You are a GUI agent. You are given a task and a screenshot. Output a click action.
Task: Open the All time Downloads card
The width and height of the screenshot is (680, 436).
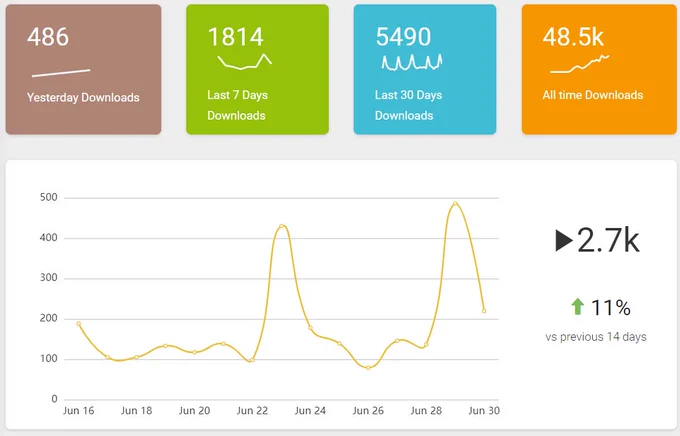(599, 69)
